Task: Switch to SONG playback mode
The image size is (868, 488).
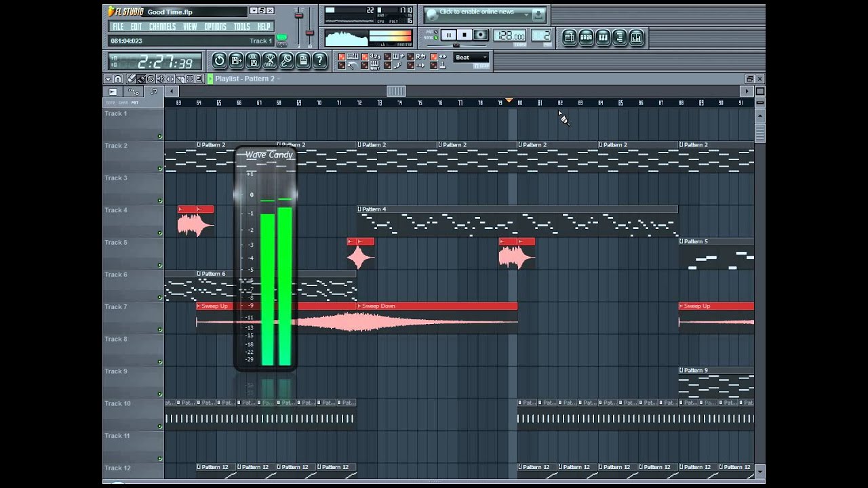Action: 436,38
